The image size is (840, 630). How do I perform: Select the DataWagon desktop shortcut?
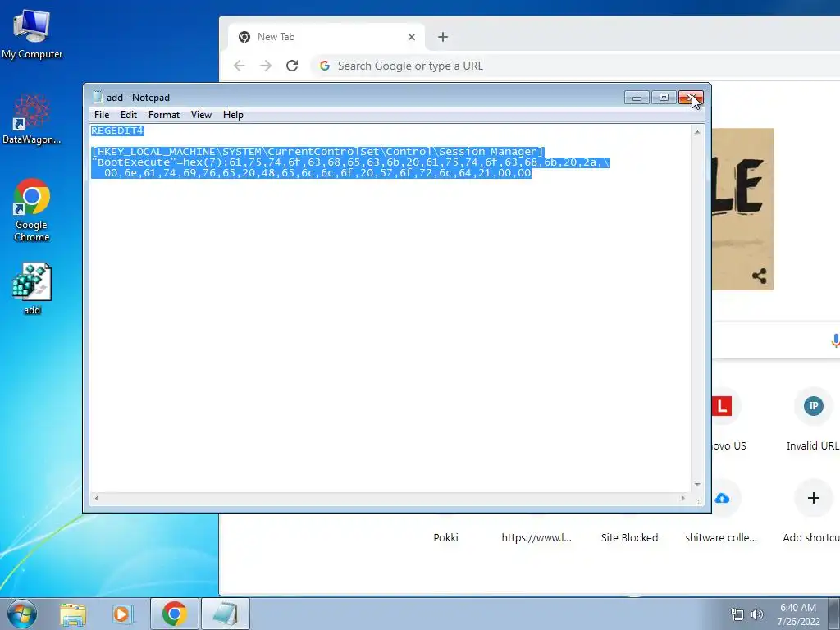click(32, 119)
